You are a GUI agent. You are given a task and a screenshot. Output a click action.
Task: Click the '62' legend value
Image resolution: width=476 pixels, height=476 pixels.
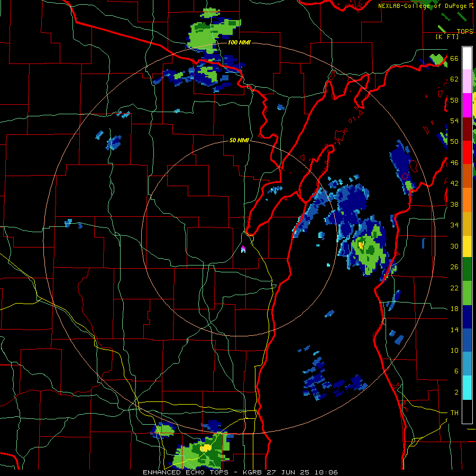coord(454,79)
